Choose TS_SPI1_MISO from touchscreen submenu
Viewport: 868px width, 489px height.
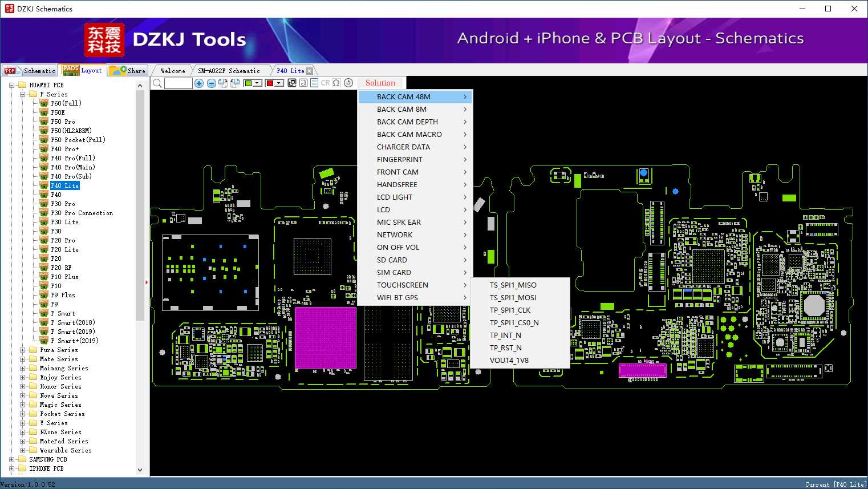click(520, 285)
